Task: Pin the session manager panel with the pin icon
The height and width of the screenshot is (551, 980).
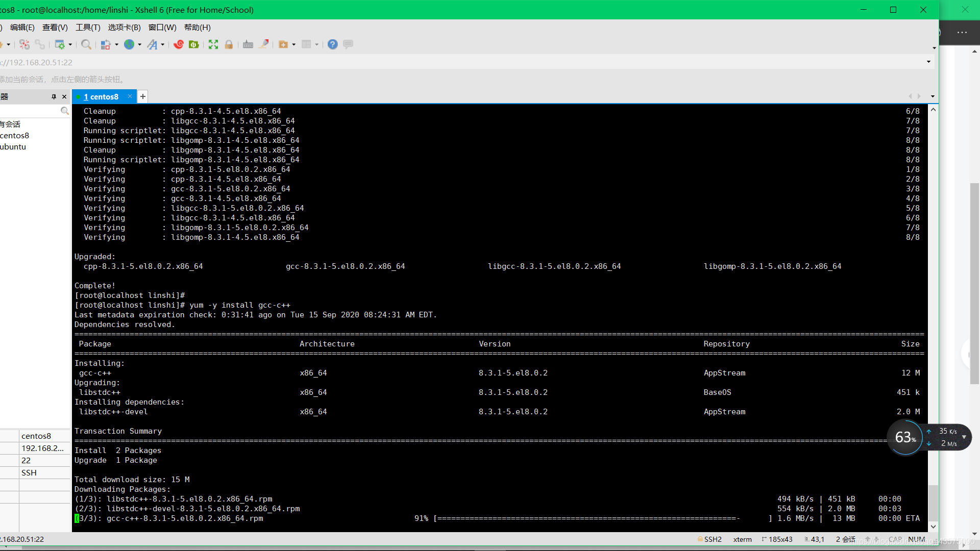Action: 54,96
